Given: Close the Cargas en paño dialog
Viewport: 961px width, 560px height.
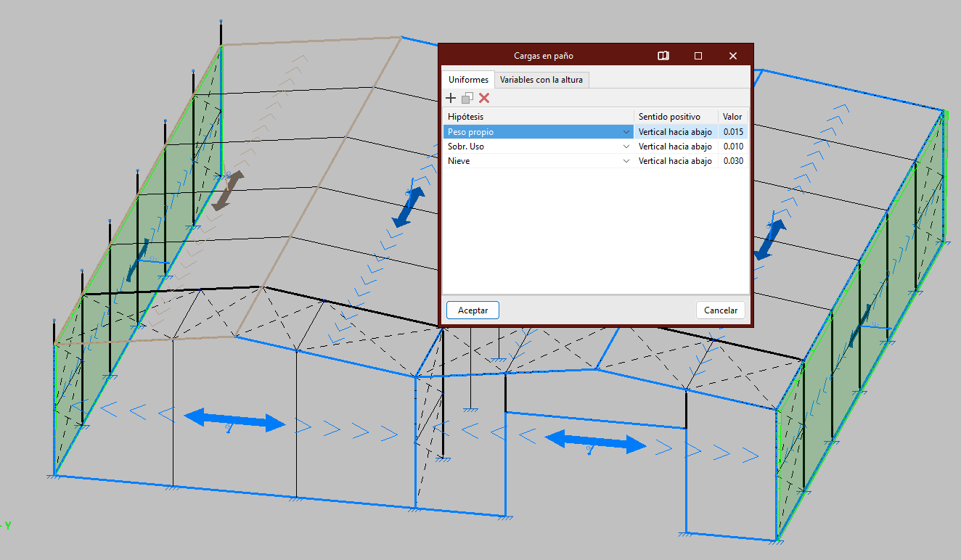Looking at the screenshot, I should click(x=733, y=56).
